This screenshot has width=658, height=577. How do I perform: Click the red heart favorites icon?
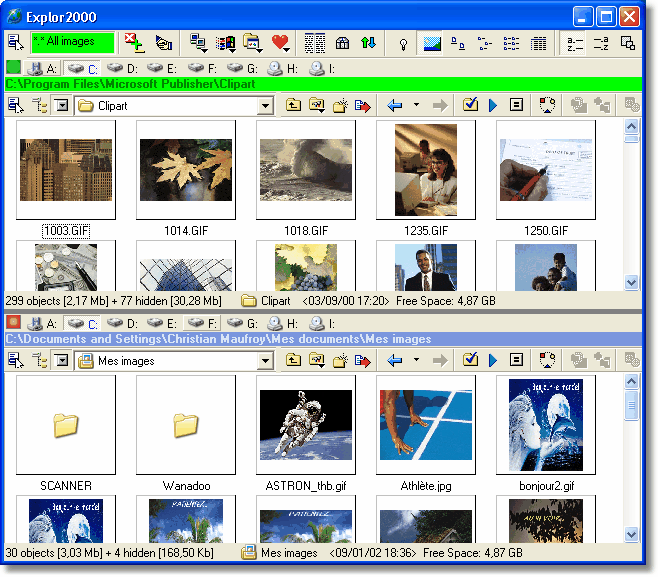click(280, 43)
